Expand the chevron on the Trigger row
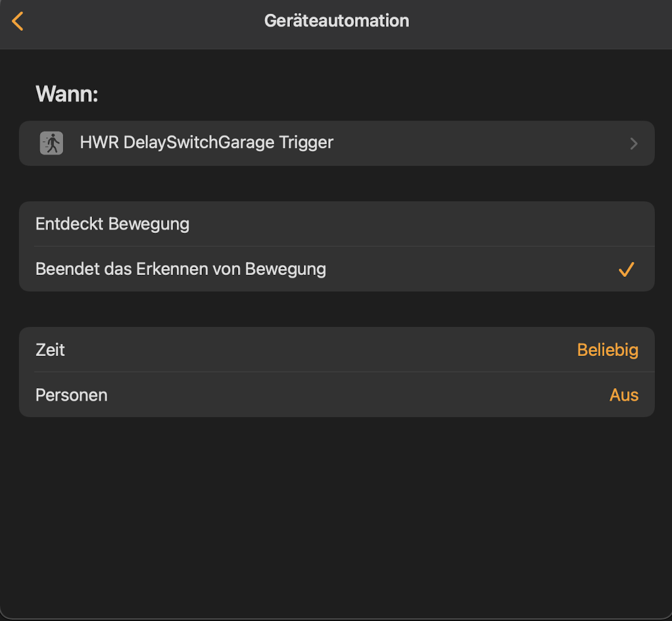The width and height of the screenshot is (672, 621). (633, 143)
